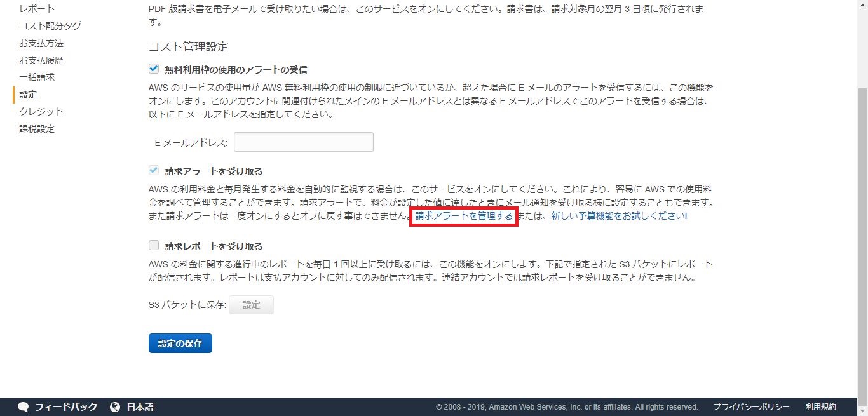
Task: Click the 利用規約 footer link
Action: pos(820,407)
